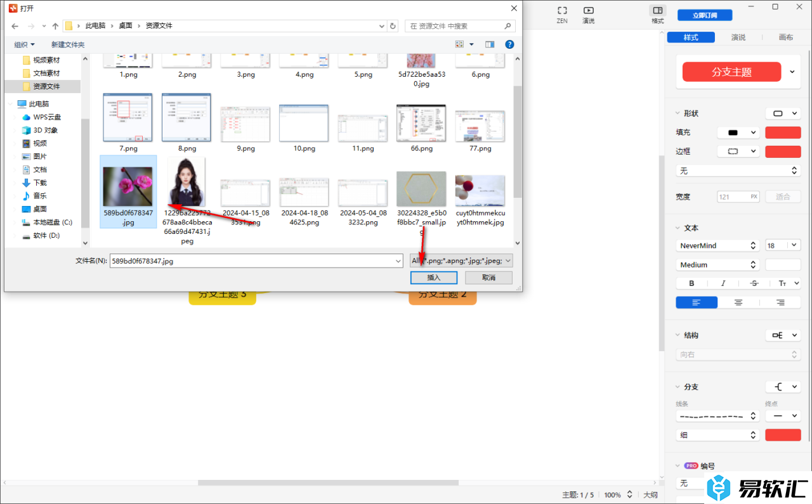This screenshot has width=812, height=504.
Task: Change the file view layout icon
Action: coord(460,44)
